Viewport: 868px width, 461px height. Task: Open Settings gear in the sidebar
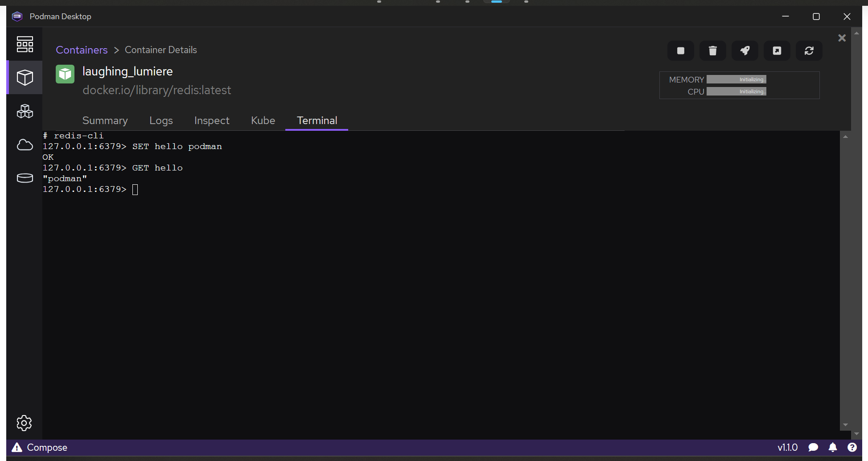point(24,423)
